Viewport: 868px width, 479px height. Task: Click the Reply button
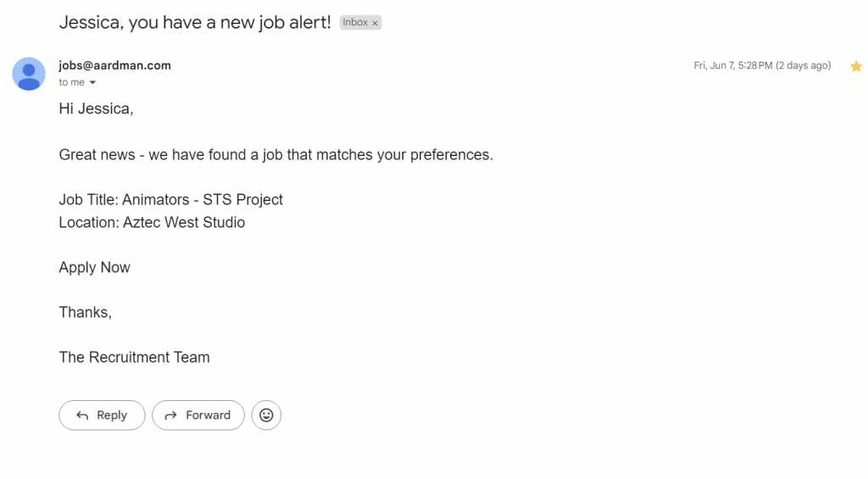pyautogui.click(x=102, y=415)
